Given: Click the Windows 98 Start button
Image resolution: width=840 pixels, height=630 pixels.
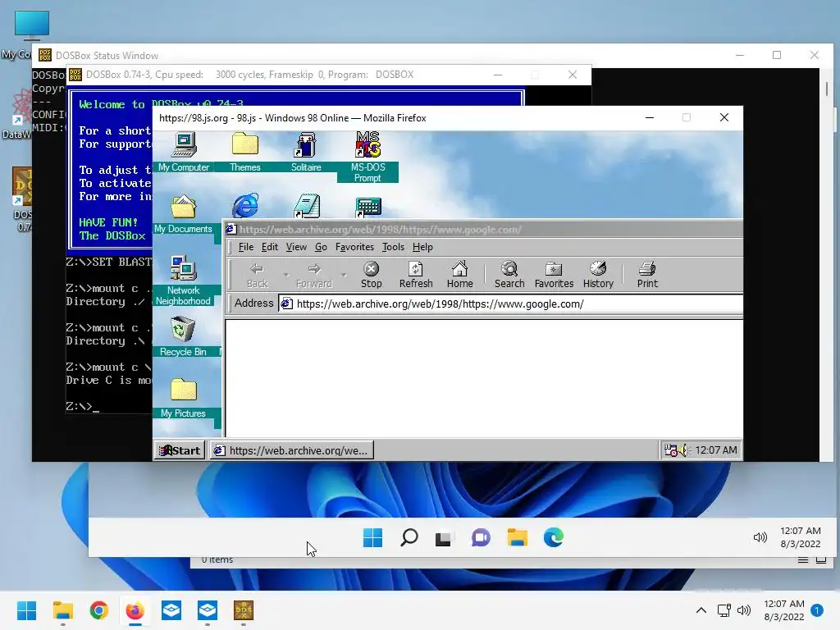Looking at the screenshot, I should [x=180, y=450].
